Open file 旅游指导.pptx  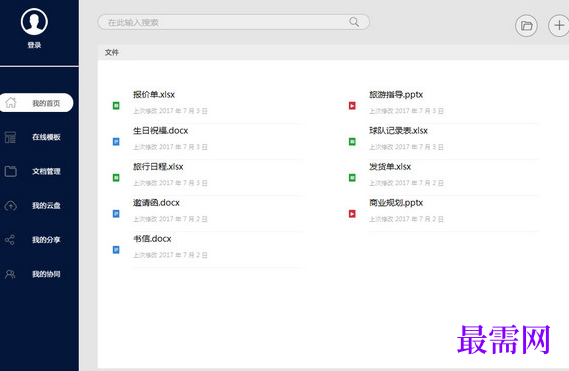(396, 94)
